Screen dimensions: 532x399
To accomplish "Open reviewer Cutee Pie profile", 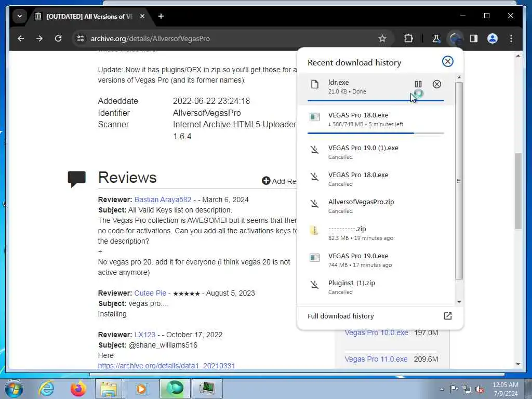I will 150,293.
